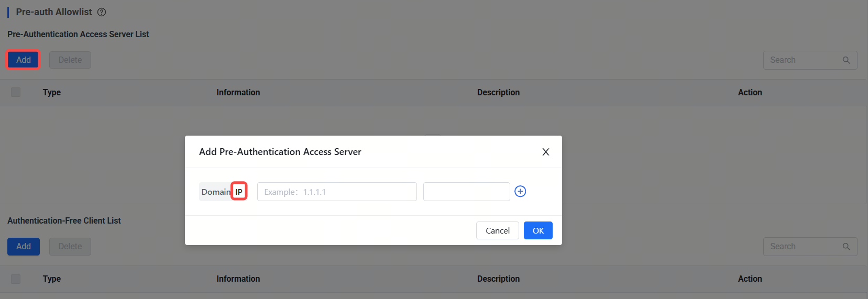Focus the Search box for the Access Server List
The image size is (868, 299).
coord(801,60)
